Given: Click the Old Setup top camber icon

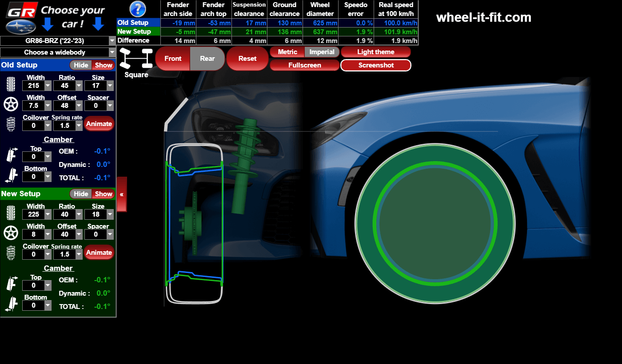Looking at the screenshot, I should (x=11, y=154).
